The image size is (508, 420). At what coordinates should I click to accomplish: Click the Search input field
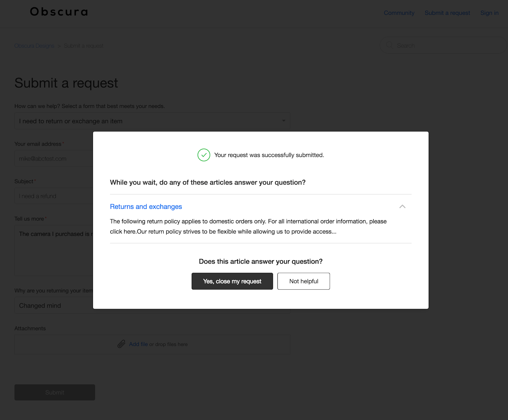coord(448,45)
